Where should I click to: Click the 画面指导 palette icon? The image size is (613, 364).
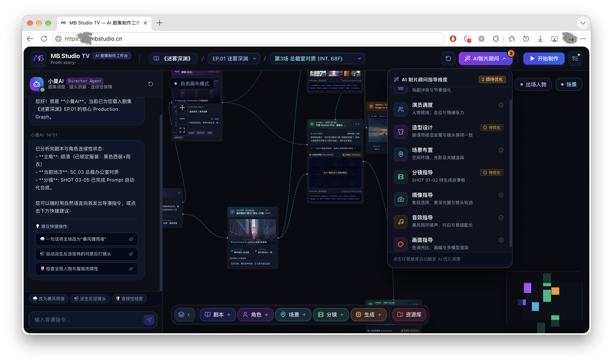click(401, 244)
